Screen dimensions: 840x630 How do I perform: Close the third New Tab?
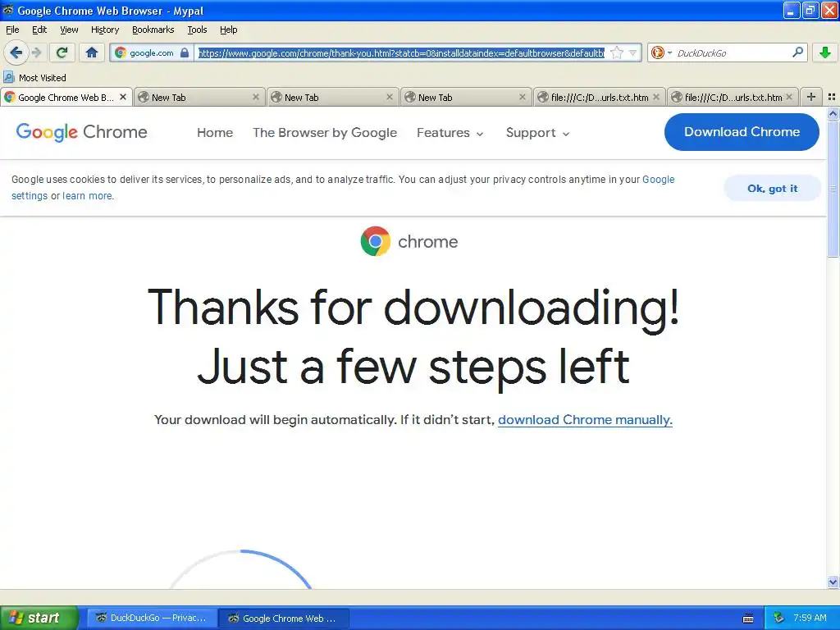(x=523, y=97)
